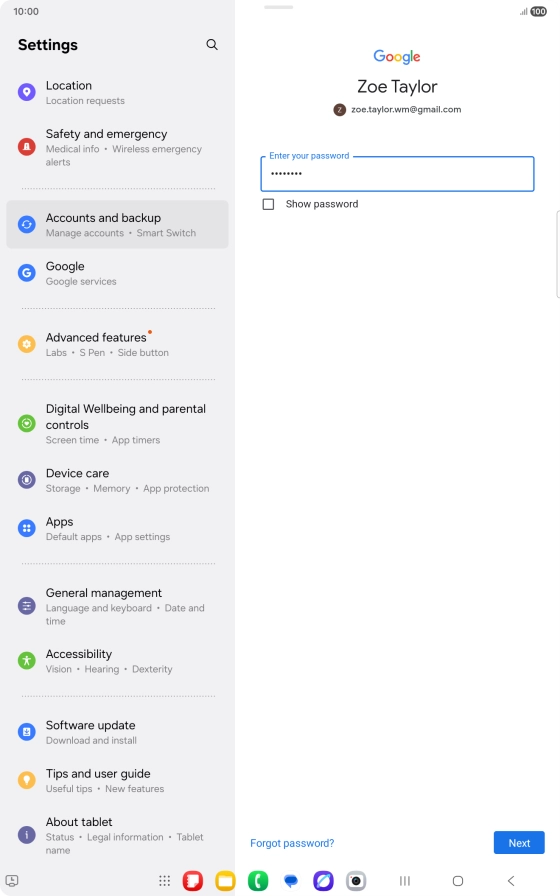Select Google services menu item
This screenshot has height=896, width=560.
117,273
